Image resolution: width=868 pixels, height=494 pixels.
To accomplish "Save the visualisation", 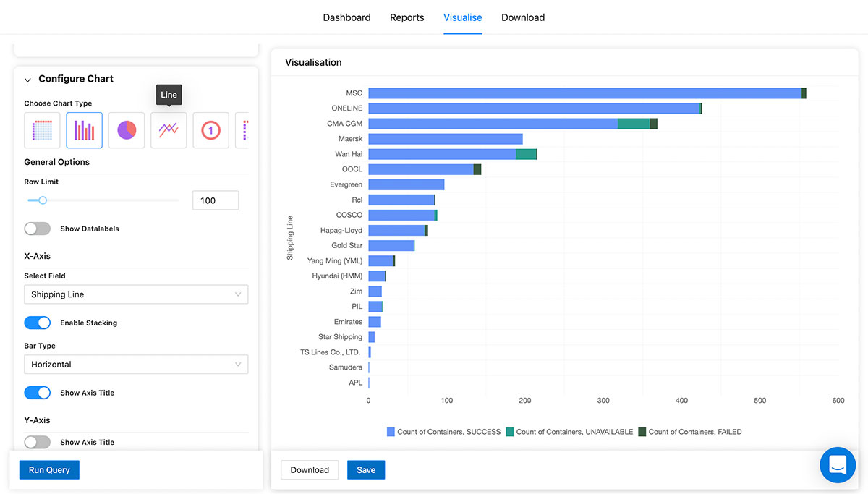I will point(366,470).
